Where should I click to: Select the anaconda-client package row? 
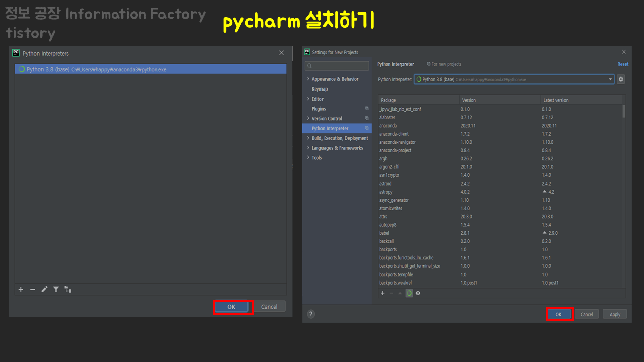click(x=501, y=134)
